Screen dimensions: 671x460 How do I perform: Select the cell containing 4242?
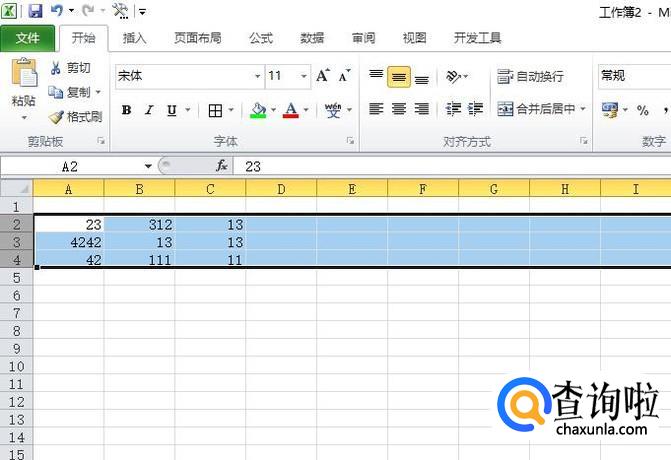tap(68, 242)
